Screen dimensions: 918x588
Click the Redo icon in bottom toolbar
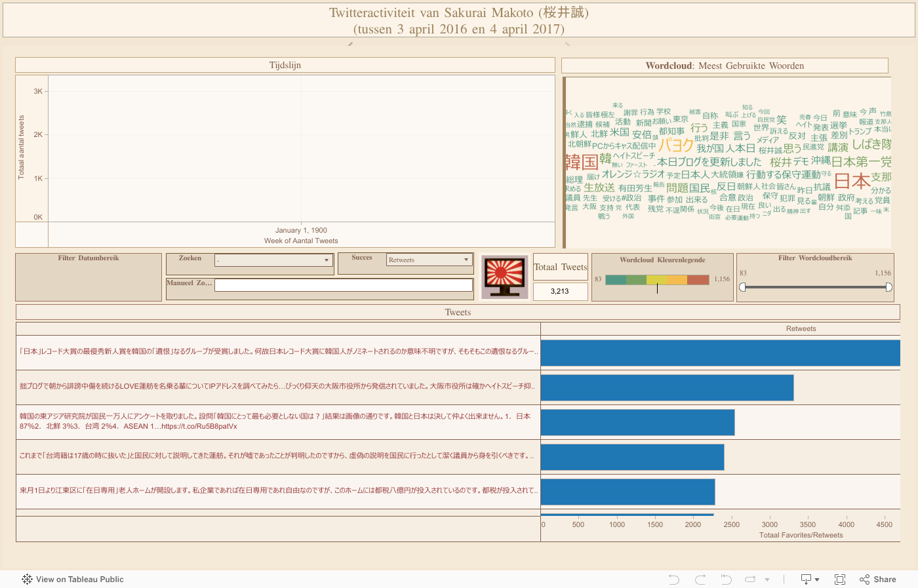[x=700, y=579]
